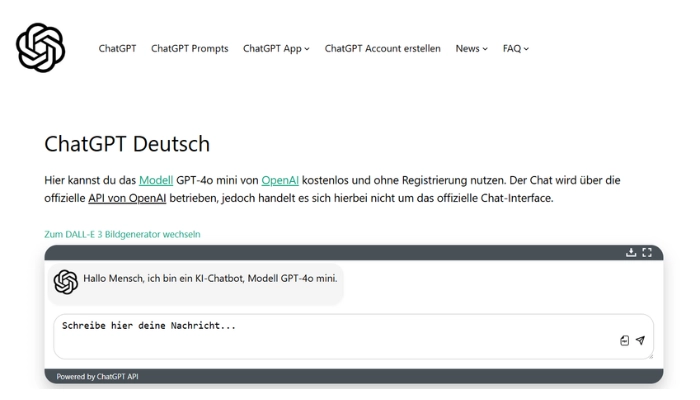This screenshot has height=400, width=700.
Task: Open ChatGPT nav menu item
Action: coord(117,48)
